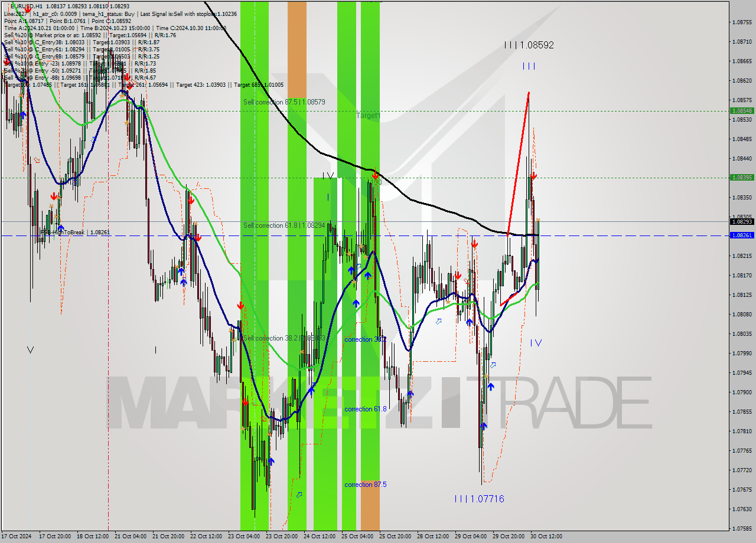Click the 'Time C:2024.10.30 11:00:00' text
The width and height of the screenshot is (756, 543).
coord(191,28)
